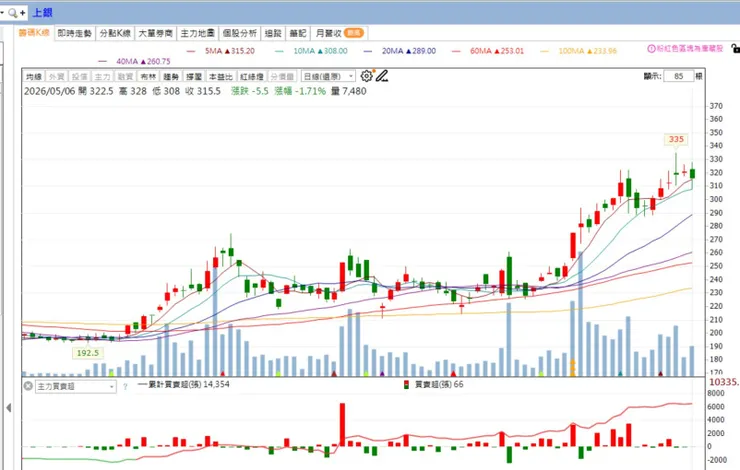740x470 pixels.
Task: Toggle the 融資 overlay button
Action: tap(125, 76)
